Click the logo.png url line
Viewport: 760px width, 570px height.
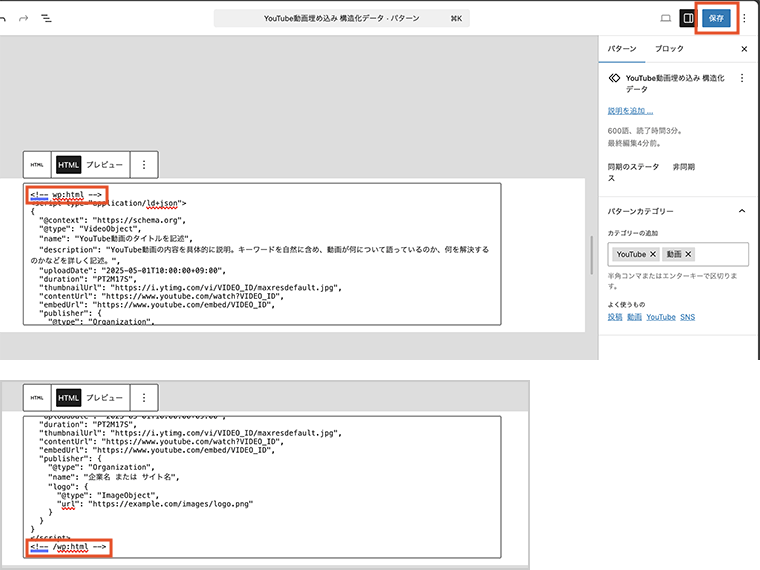pos(155,504)
